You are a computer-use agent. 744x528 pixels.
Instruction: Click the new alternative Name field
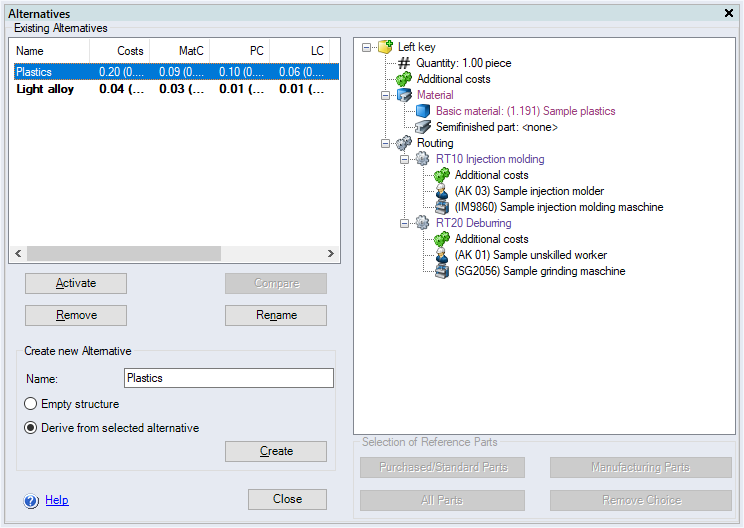pos(228,378)
